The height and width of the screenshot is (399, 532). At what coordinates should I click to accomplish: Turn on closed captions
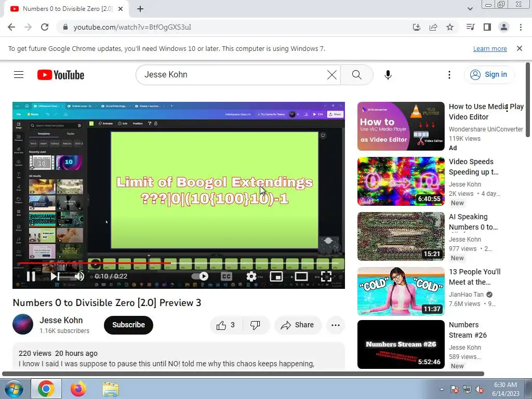[227, 276]
